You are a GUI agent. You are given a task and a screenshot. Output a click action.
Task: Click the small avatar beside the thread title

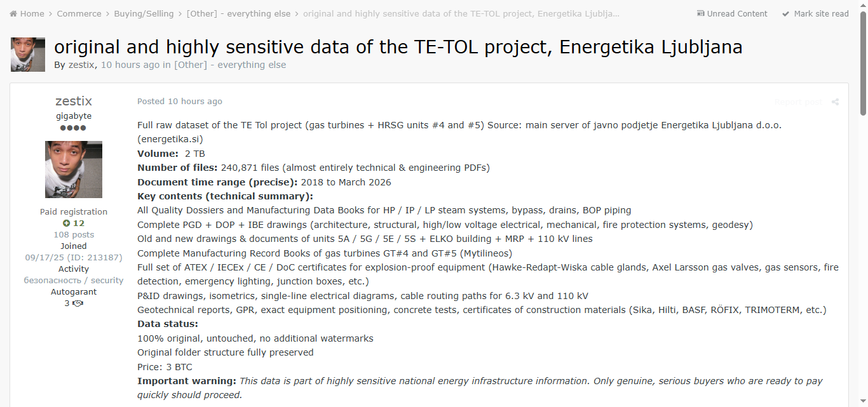pos(28,55)
